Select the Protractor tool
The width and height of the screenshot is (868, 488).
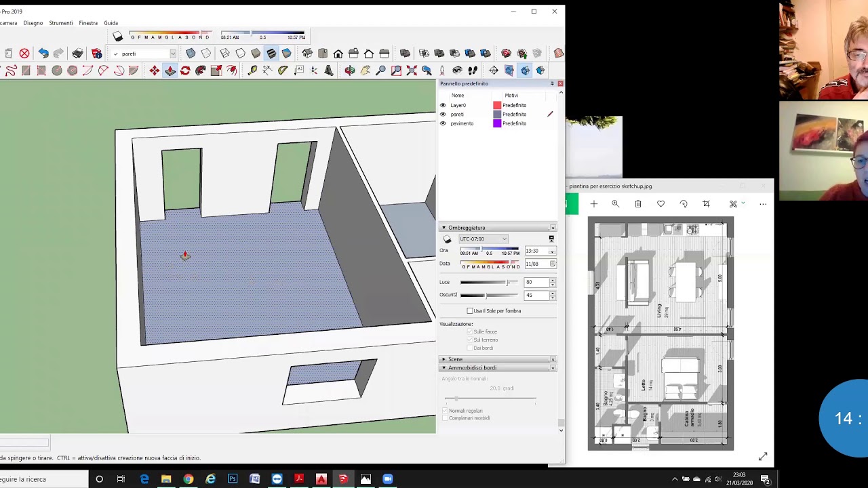tap(283, 70)
